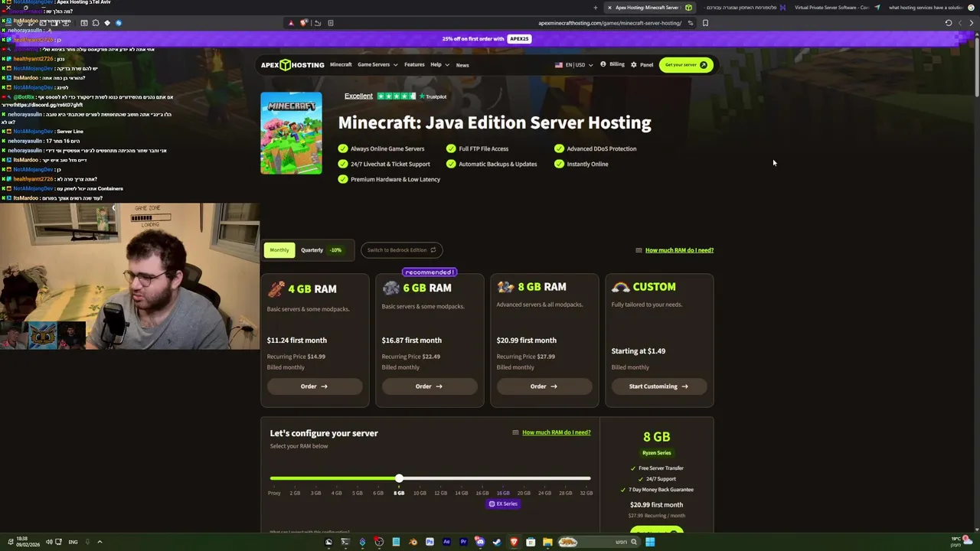Open Steam from taskbar
The height and width of the screenshot is (551, 980).
coord(497,542)
